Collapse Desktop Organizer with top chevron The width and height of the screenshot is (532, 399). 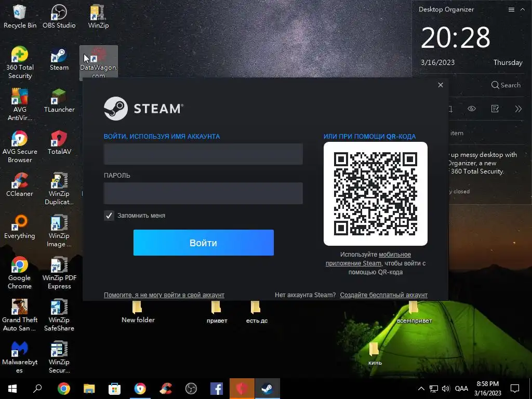coord(523,9)
